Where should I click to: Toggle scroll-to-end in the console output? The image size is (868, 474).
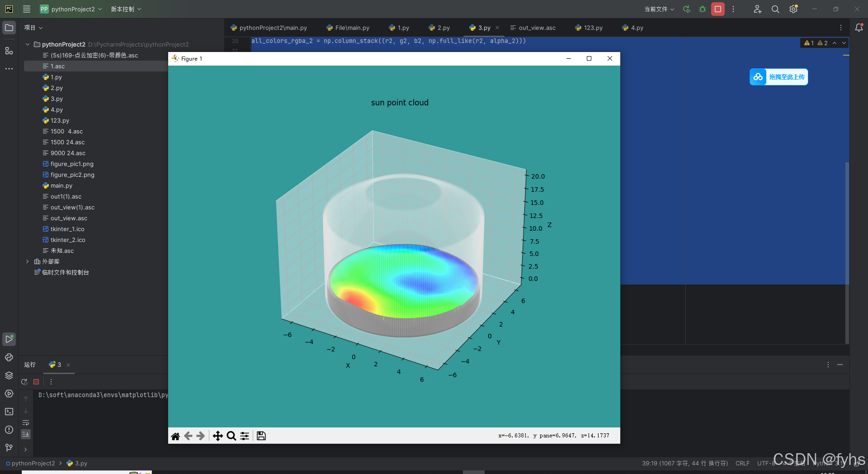(26, 434)
